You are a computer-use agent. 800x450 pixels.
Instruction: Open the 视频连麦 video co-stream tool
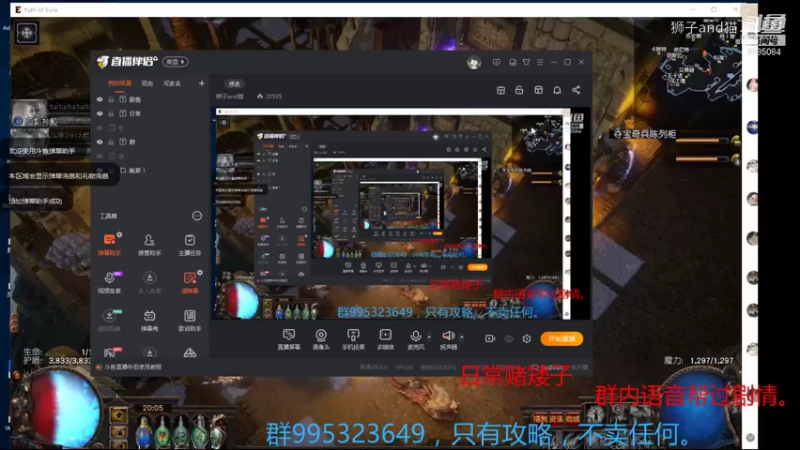(109, 282)
